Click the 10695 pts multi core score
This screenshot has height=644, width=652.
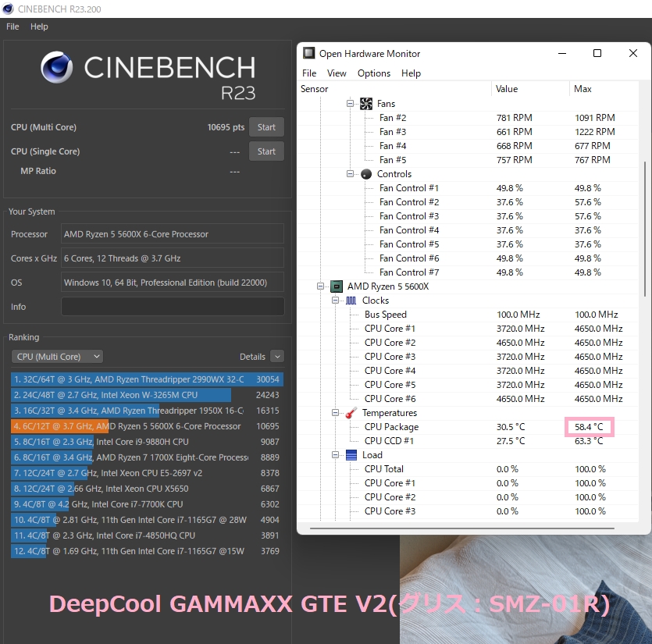click(226, 127)
